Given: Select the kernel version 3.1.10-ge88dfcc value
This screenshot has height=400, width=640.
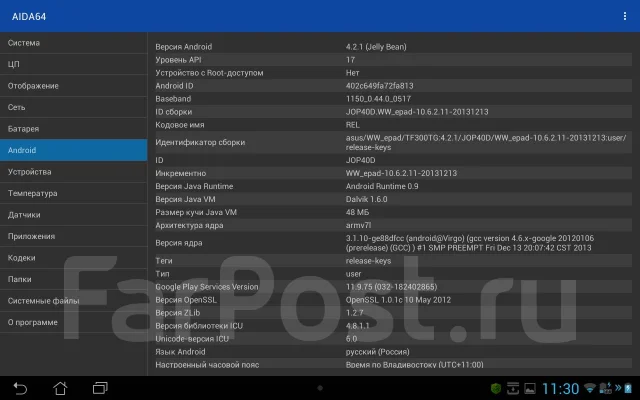Looking at the screenshot, I should point(470,243).
